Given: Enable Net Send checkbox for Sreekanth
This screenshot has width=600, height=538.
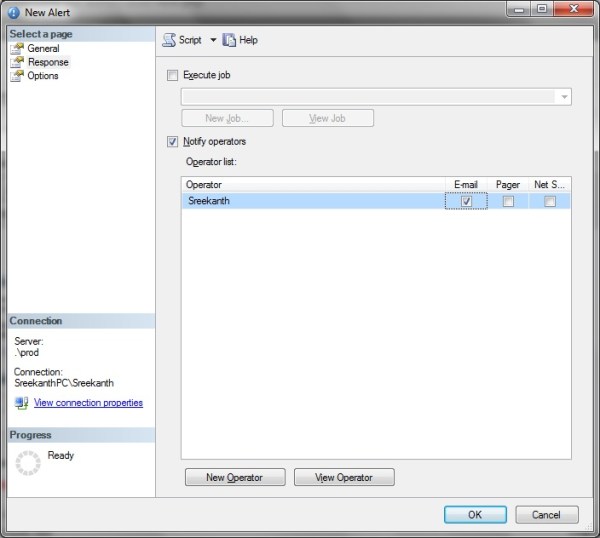Looking at the screenshot, I should [x=549, y=201].
